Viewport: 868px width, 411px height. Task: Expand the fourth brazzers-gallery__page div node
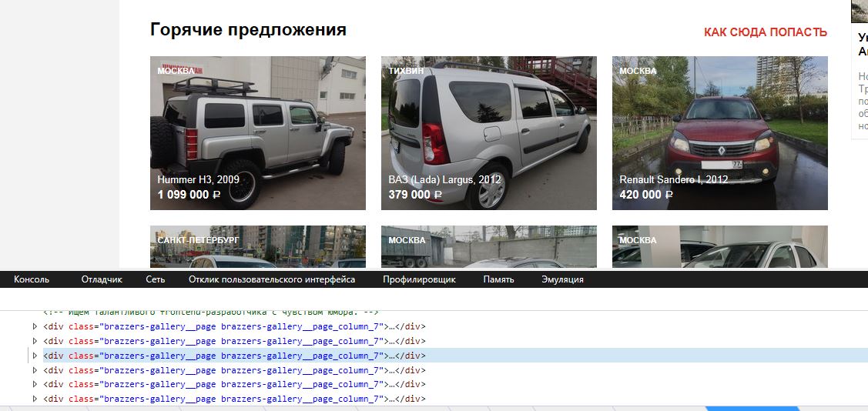35,370
